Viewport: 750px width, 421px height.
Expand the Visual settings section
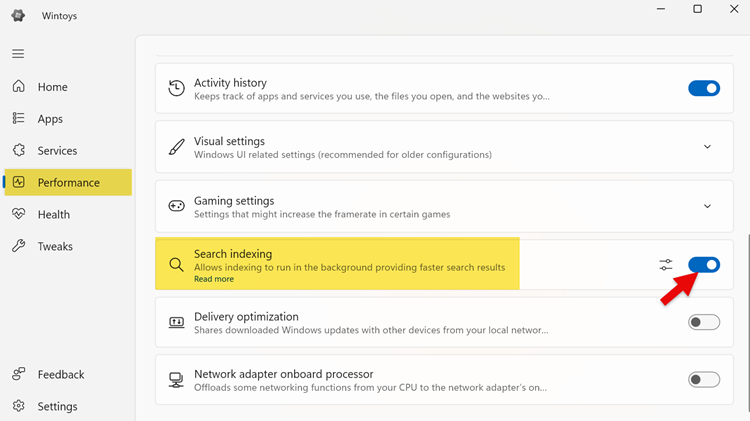click(707, 147)
